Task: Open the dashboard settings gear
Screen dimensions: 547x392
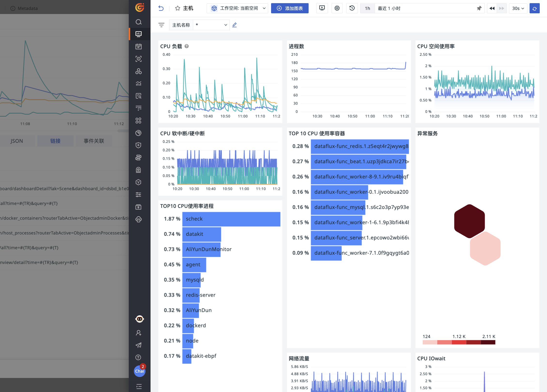Action: click(x=337, y=8)
